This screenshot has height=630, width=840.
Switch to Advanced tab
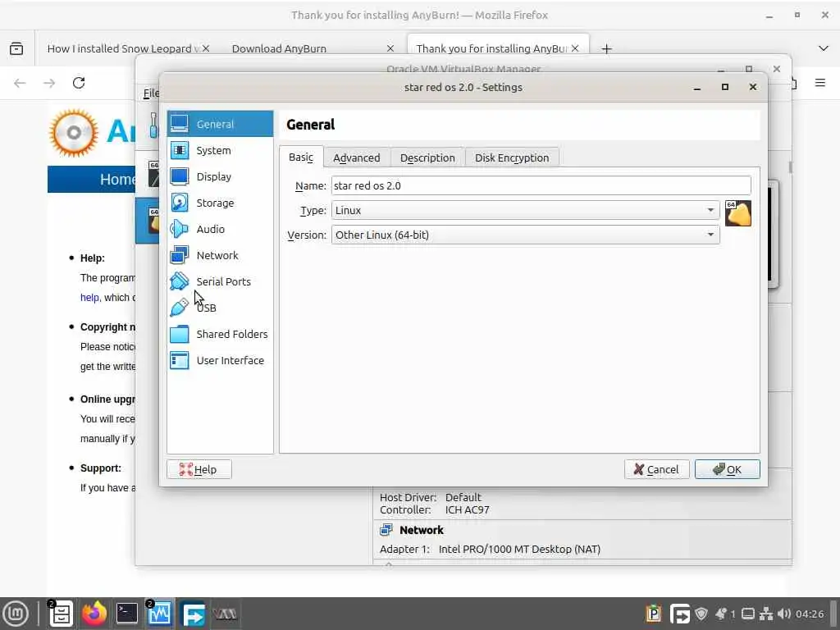coord(357,157)
